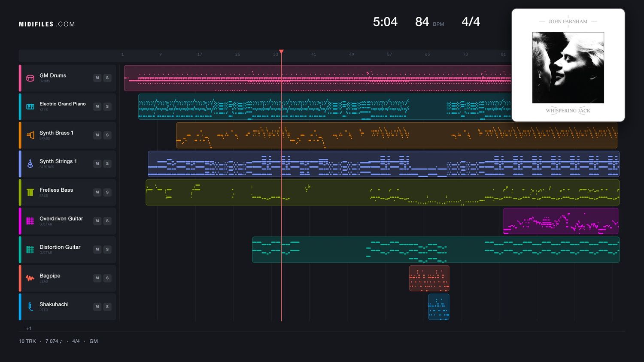The height and width of the screenshot is (362, 644).
Task: Select the Electric Grand Piano teal clip
Action: (x=325, y=106)
